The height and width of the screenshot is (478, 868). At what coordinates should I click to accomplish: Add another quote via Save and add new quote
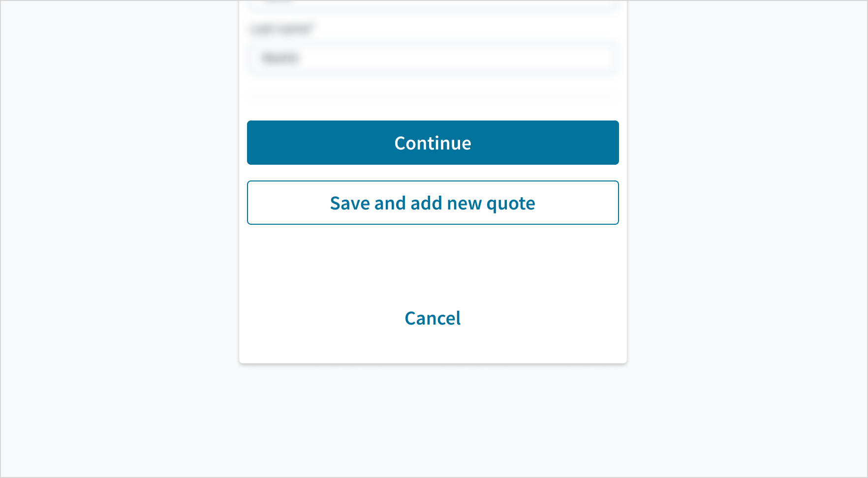(x=433, y=203)
